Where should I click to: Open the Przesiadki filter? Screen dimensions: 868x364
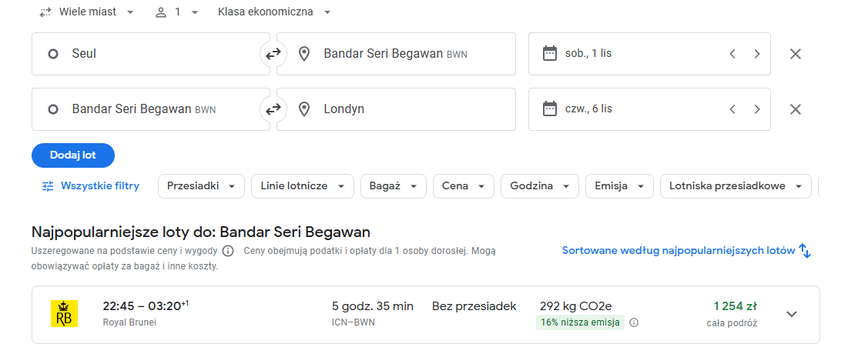201,186
